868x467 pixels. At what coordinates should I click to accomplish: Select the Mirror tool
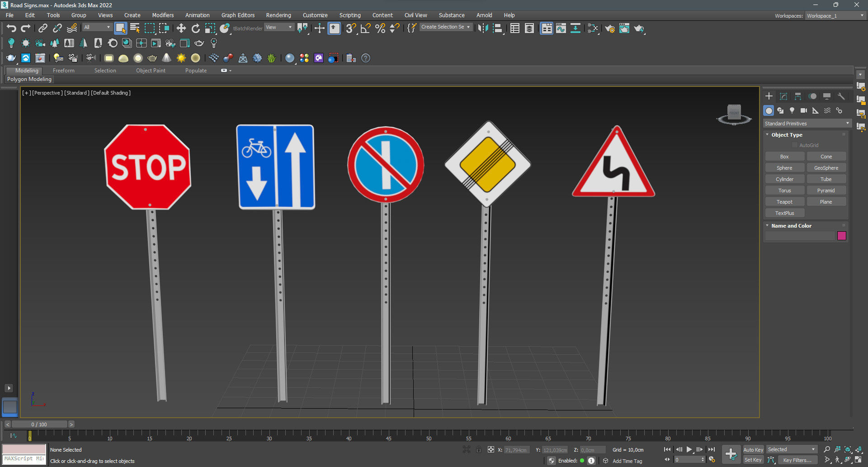point(483,28)
